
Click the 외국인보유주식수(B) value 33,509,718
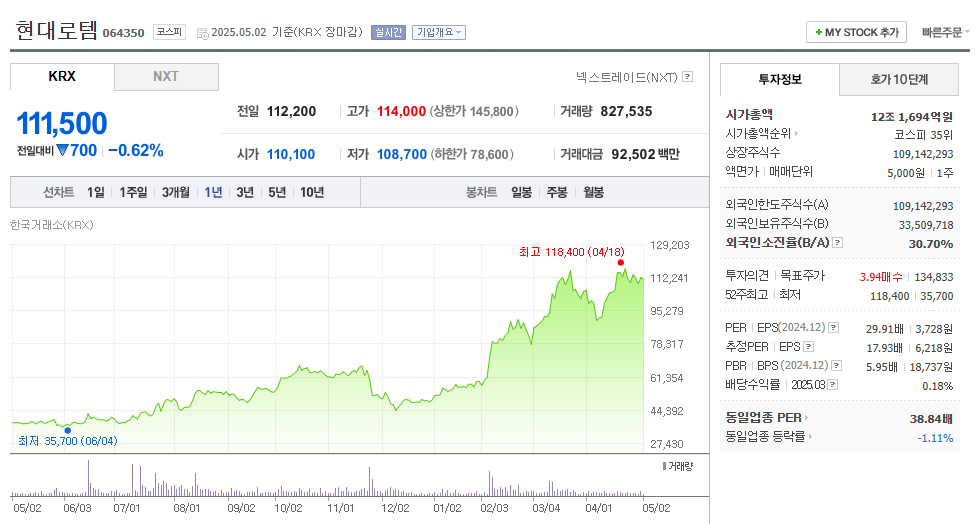926,225
